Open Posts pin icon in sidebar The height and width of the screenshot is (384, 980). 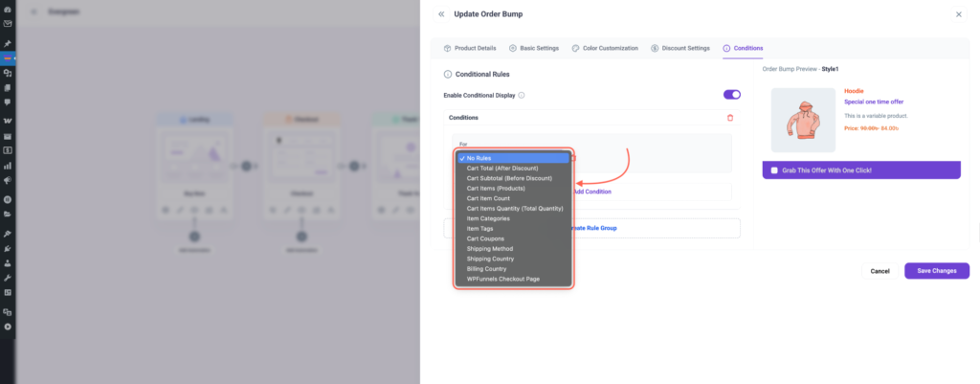(8, 44)
